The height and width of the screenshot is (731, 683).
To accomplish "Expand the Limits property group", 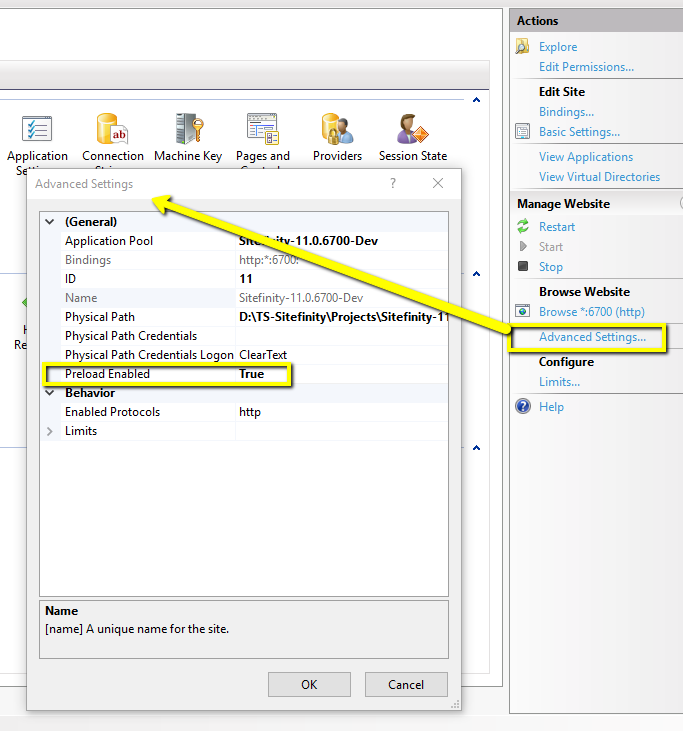I will 50,431.
